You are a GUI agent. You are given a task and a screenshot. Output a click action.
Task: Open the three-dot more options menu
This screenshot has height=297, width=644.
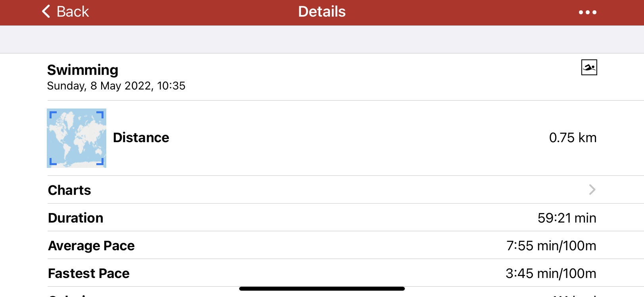[587, 12]
